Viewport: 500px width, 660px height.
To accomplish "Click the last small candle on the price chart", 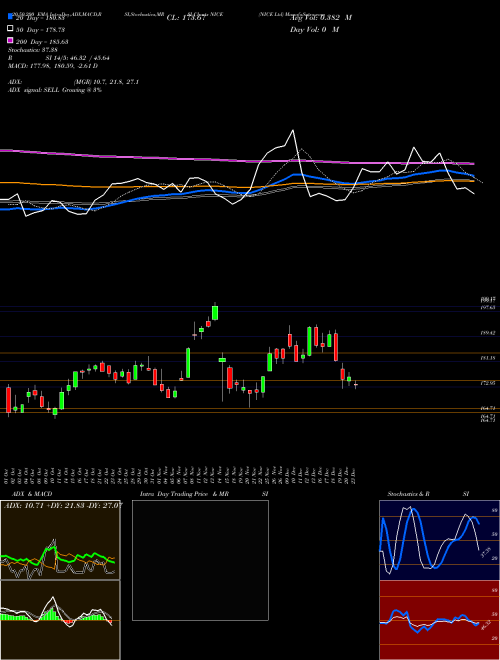I will tap(356, 385).
